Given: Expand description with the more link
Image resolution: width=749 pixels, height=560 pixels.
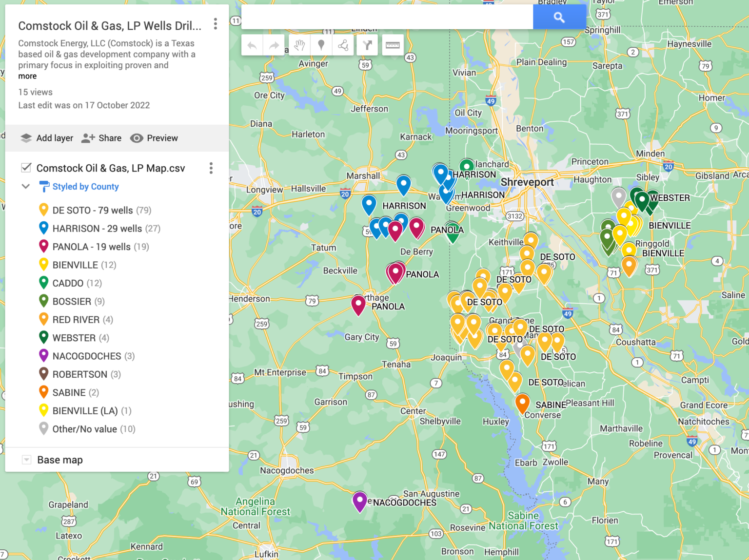Looking at the screenshot, I should click(27, 76).
